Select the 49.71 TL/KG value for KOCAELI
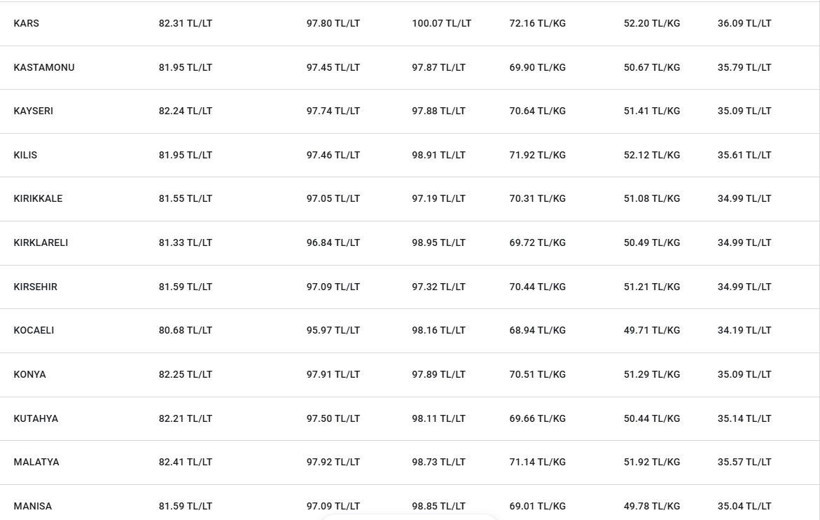 pyautogui.click(x=652, y=331)
